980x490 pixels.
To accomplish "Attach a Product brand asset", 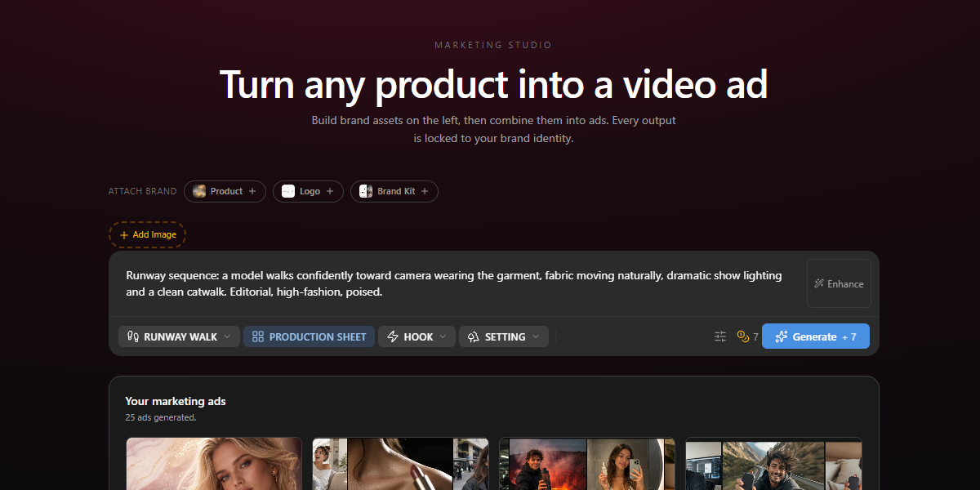I will point(225,191).
